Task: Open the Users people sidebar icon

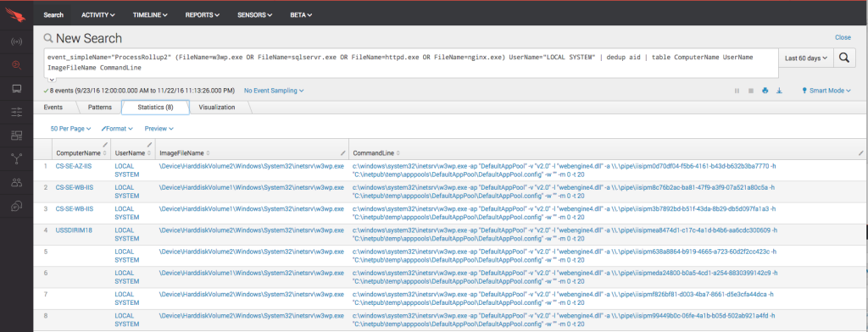Action: click(x=17, y=183)
